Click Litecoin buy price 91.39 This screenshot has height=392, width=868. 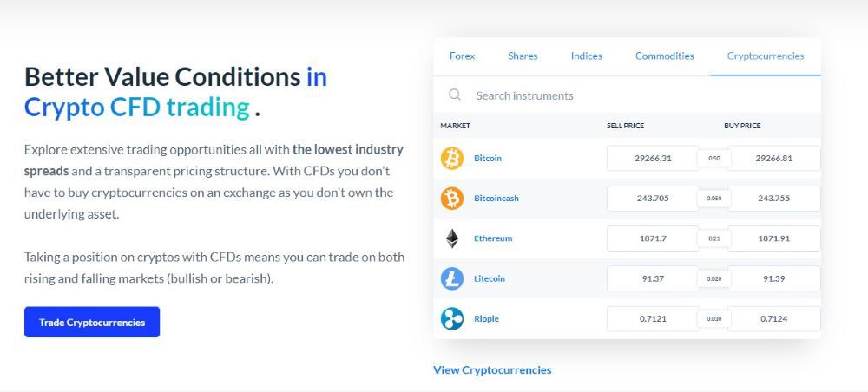773,278
